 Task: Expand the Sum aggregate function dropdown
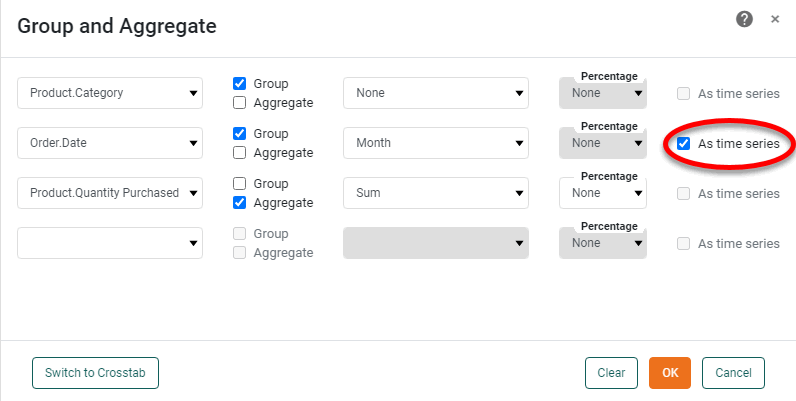pyautogui.click(x=436, y=193)
